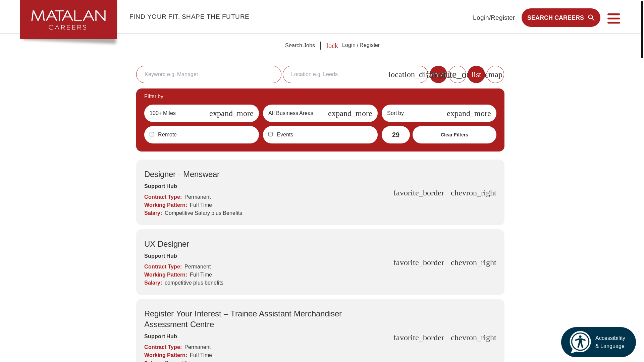The height and width of the screenshot is (362, 644).
Task: Click the tagline 'FIND YOUR FIT, SHAPE THE FUTURE'
Action: click(x=190, y=17)
